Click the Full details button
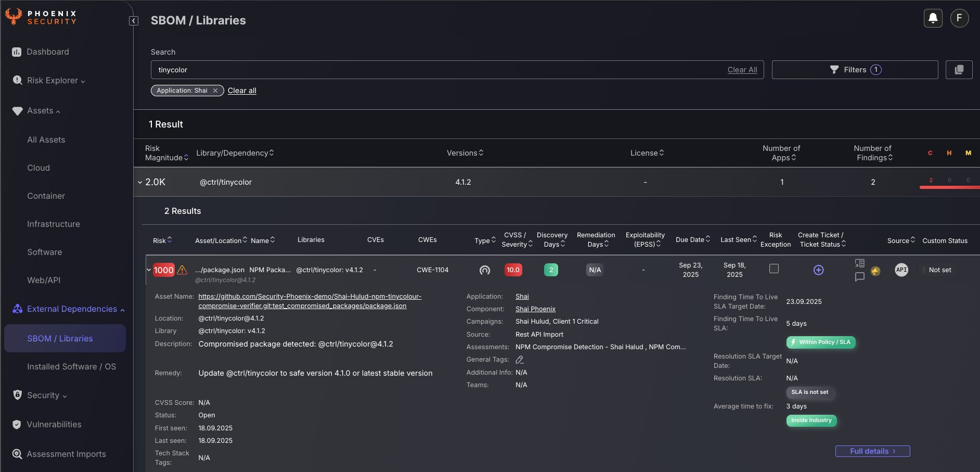This screenshot has height=472, width=980. point(872,451)
